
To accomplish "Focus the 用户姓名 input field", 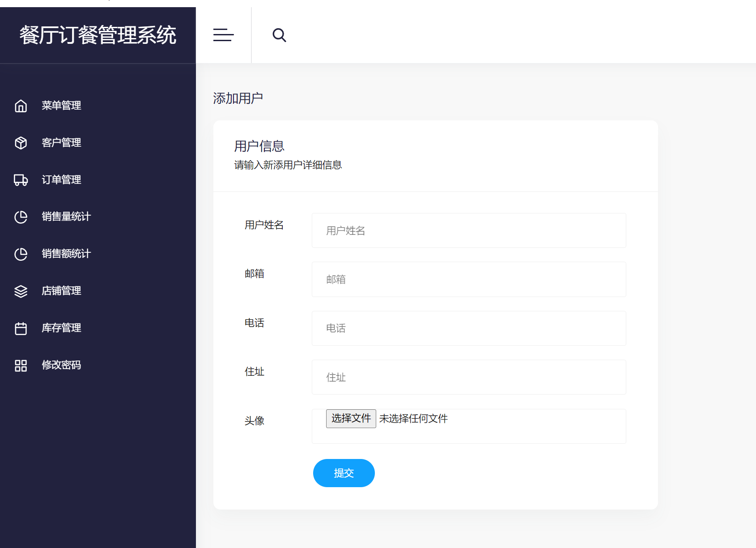I will [x=469, y=230].
